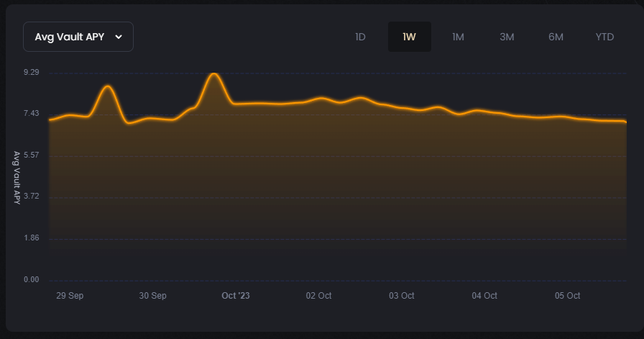Show year-to-date with YTD tab
This screenshot has width=644, height=339.
coord(604,37)
